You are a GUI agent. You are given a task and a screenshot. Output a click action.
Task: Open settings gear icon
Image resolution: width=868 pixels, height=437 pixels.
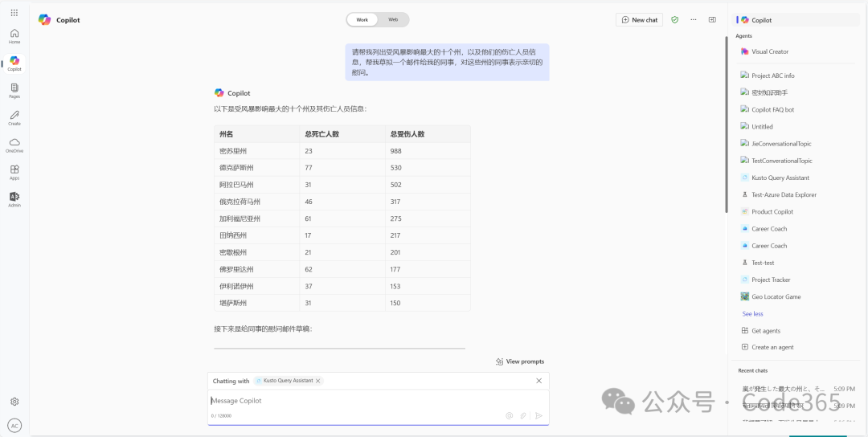[x=14, y=402]
